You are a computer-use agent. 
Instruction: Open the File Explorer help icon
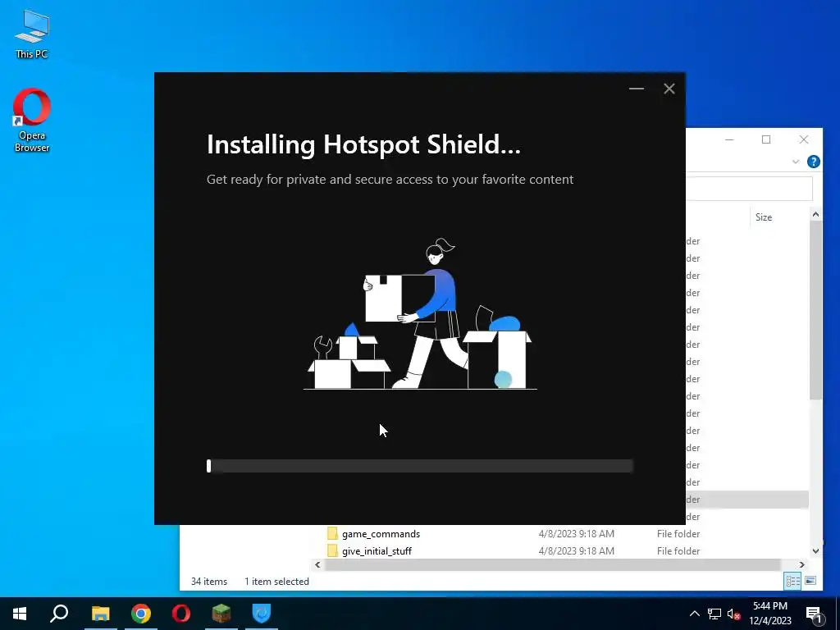pos(813,162)
